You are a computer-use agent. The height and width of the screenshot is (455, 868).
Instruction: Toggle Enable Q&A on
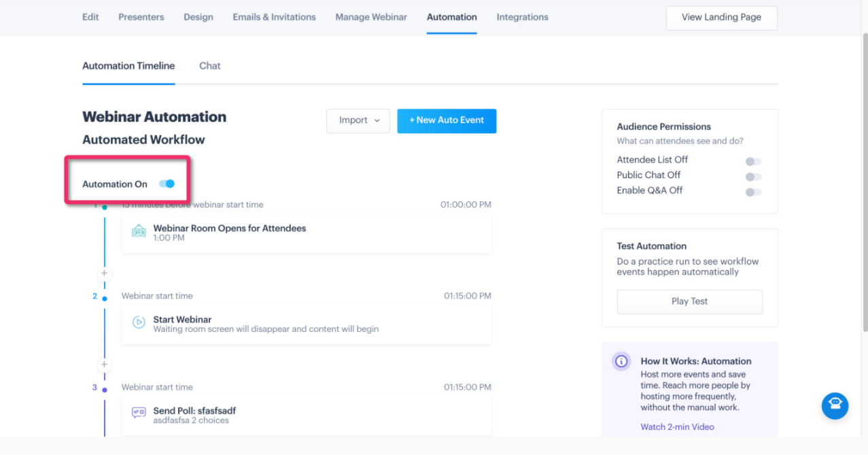[x=753, y=192]
